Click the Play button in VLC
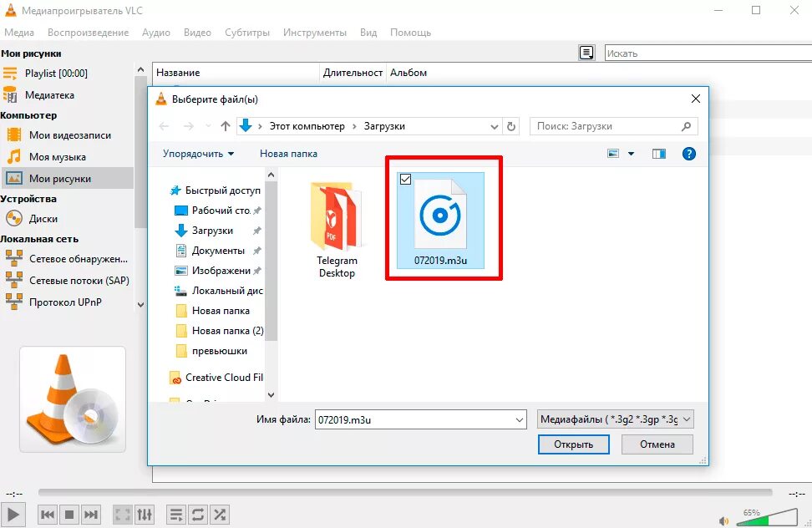 click(x=13, y=515)
